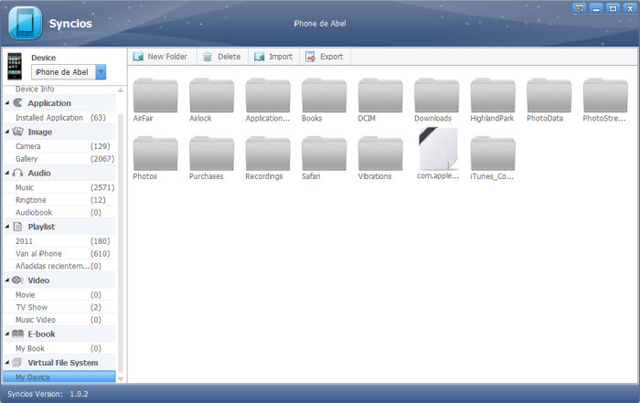Click the Syncios Version 1.0.2 text
Viewport: 640px width, 403px height.
[x=48, y=394]
